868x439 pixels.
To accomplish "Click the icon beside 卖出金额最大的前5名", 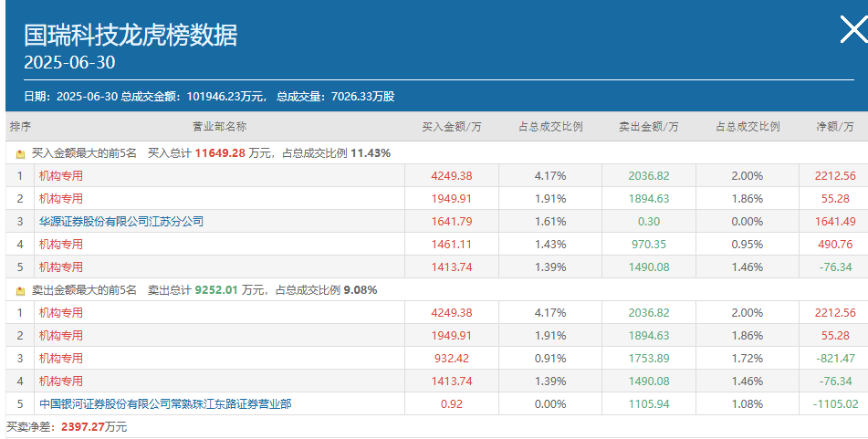I will [x=20, y=291].
